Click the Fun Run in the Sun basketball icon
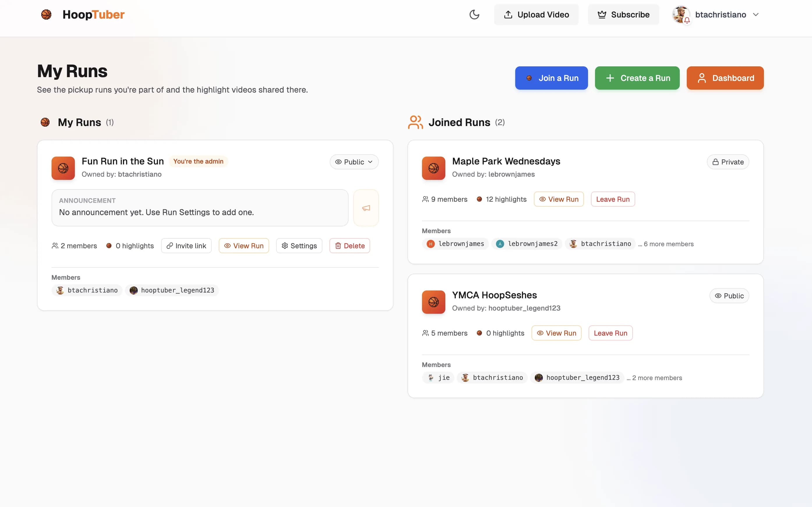 (63, 168)
